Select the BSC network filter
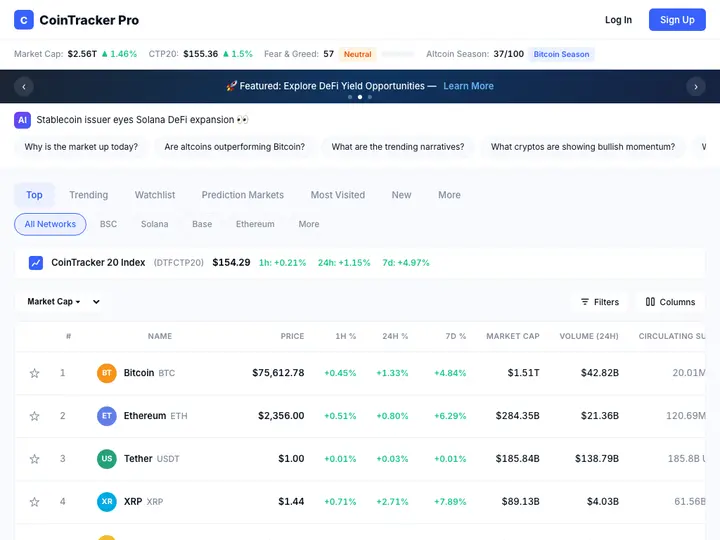This screenshot has height=540, width=720. [x=108, y=224]
